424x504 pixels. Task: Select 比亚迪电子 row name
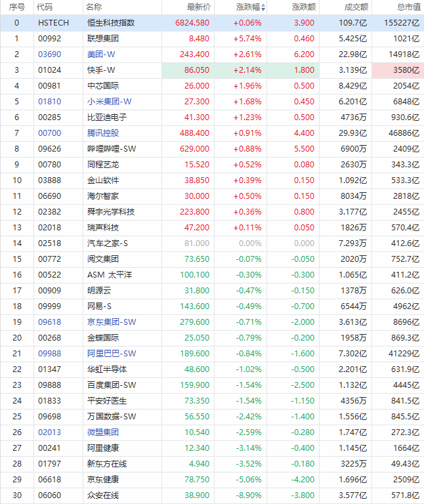[107, 117]
